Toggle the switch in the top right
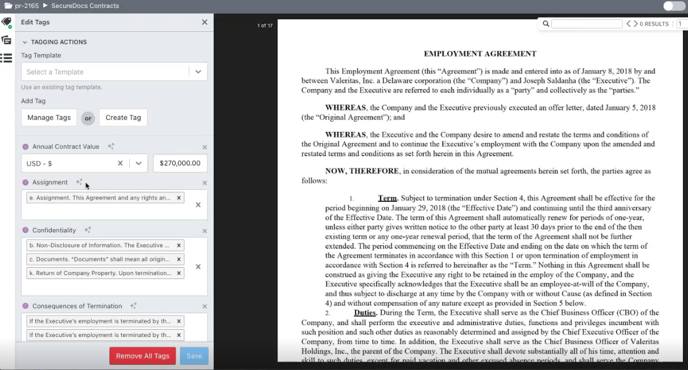This screenshot has height=370, width=688. [x=674, y=6]
